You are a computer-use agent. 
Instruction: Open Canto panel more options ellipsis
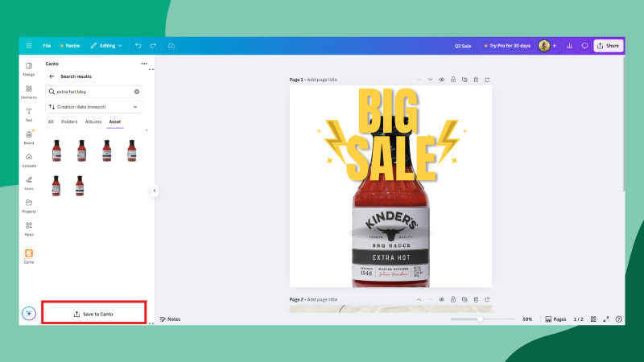[x=144, y=64]
